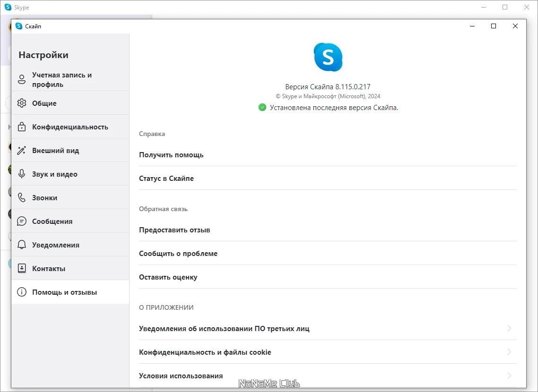Open the Уведомления settings section
This screenshot has width=538, height=392.
click(70, 245)
